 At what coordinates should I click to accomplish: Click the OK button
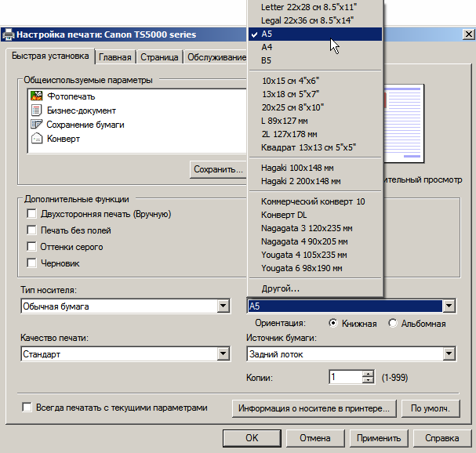pyautogui.click(x=252, y=438)
